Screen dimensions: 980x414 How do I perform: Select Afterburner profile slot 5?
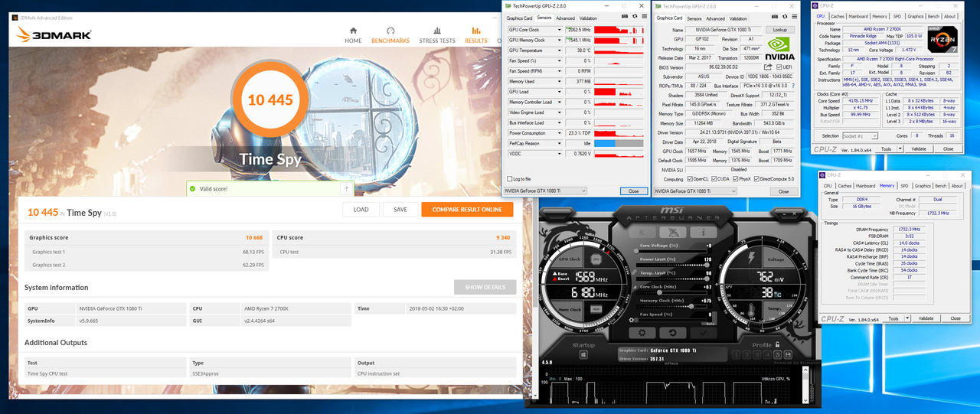pos(777,355)
